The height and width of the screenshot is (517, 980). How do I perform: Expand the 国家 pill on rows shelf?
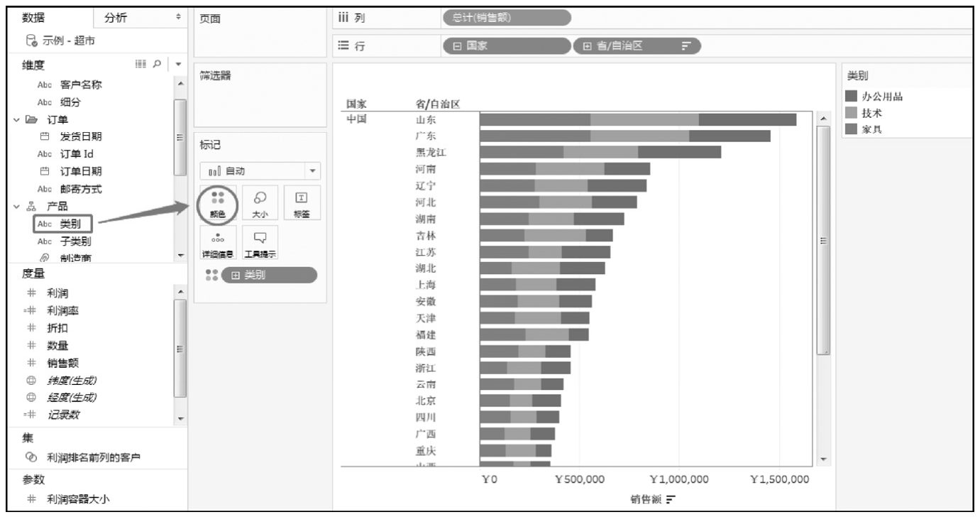click(x=458, y=47)
